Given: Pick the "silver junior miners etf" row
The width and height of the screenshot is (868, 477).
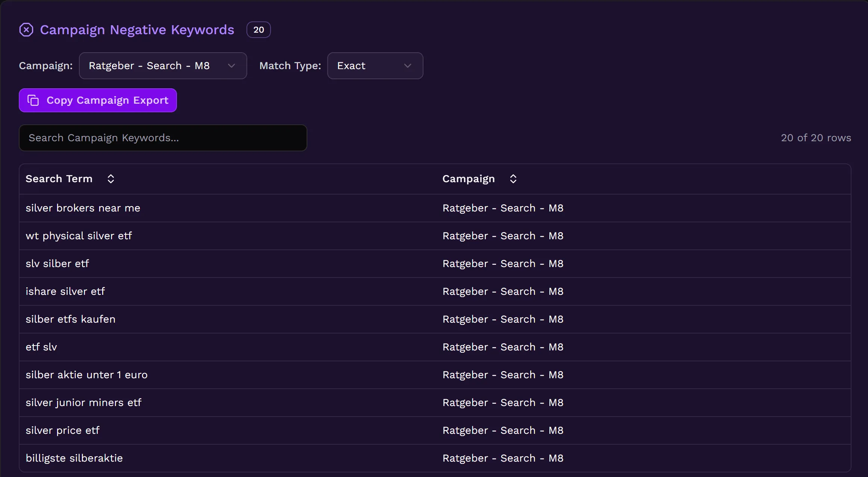Looking at the screenshot, I should coord(83,403).
